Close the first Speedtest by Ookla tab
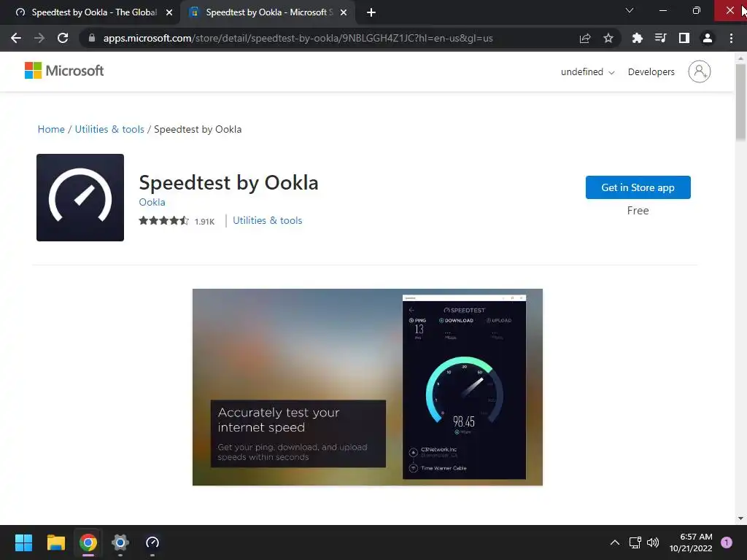747x560 pixels. pyautogui.click(x=169, y=12)
